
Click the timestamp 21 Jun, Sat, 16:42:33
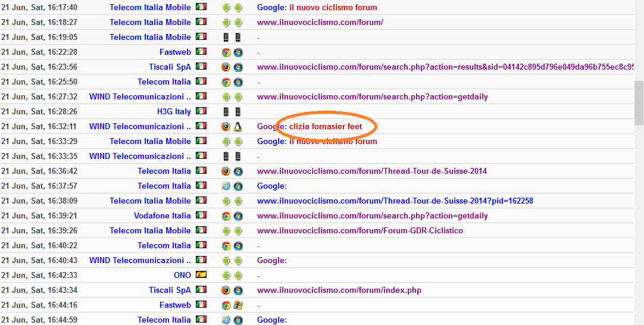(x=39, y=275)
